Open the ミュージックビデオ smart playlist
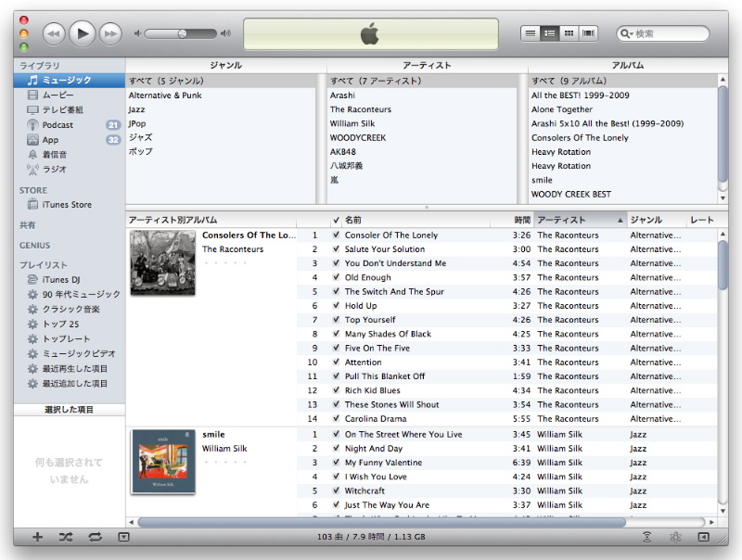 point(69,354)
